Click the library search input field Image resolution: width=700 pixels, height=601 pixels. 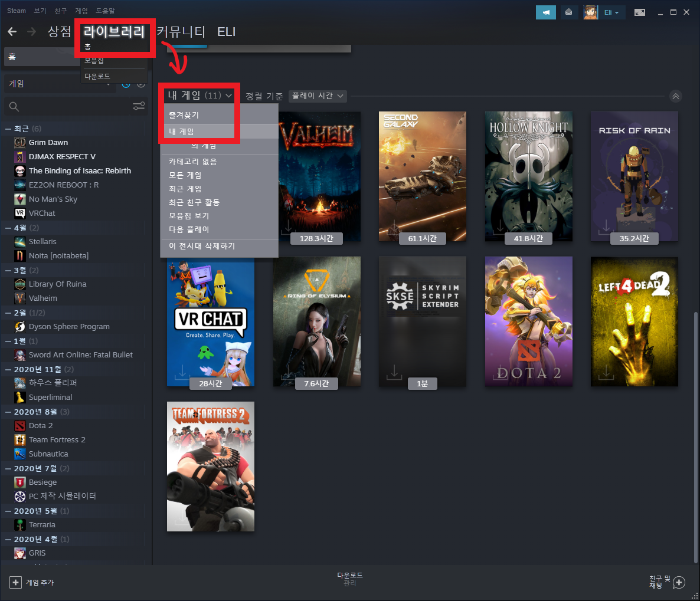coord(76,107)
